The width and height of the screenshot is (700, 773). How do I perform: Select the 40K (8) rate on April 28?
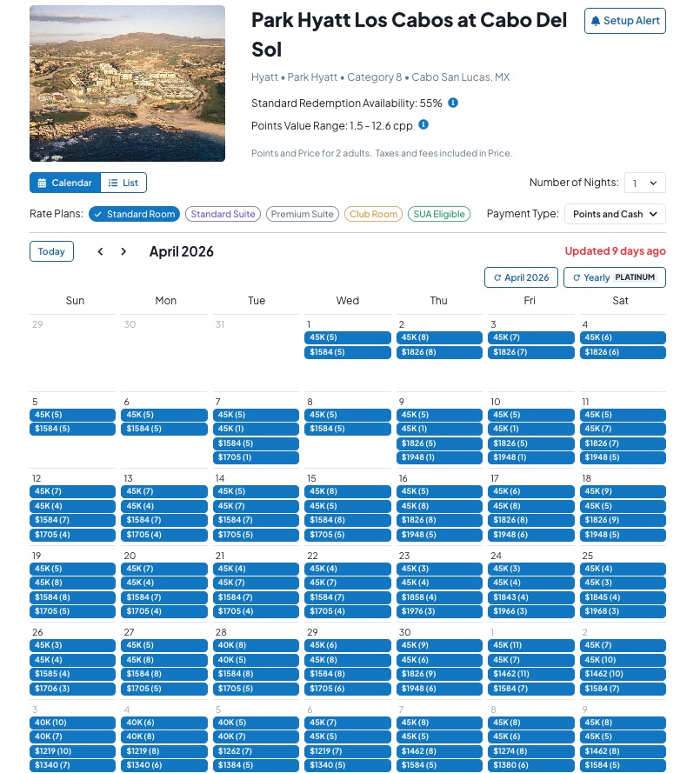tap(256, 645)
